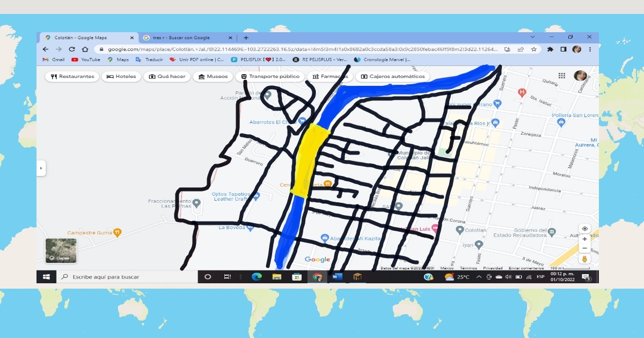Expand hidden system tray icons
Viewport: 644px width, 338px height.
(x=479, y=277)
